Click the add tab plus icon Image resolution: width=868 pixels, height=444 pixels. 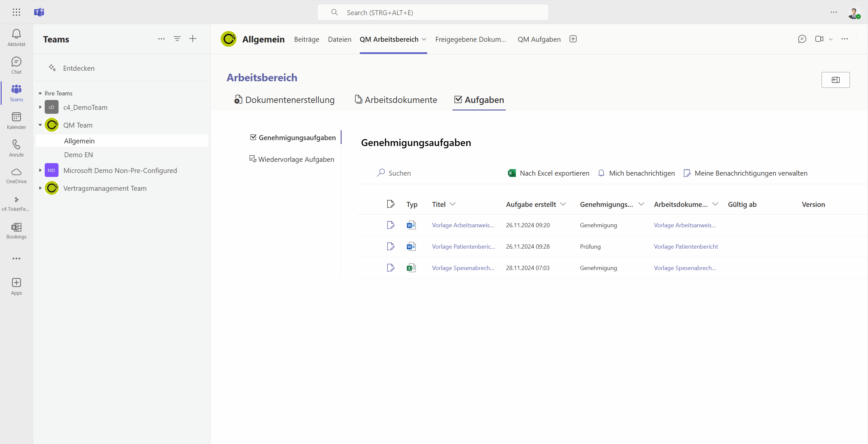point(573,39)
